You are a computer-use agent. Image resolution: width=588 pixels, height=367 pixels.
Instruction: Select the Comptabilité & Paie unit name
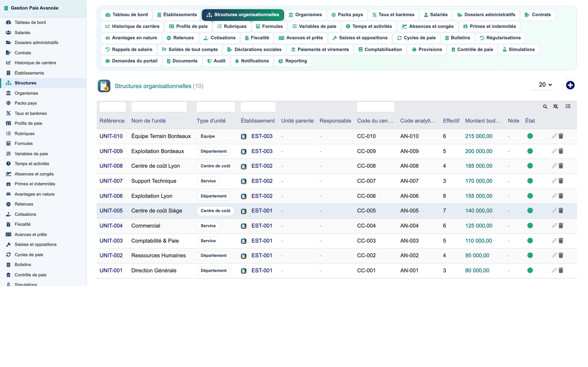(155, 241)
